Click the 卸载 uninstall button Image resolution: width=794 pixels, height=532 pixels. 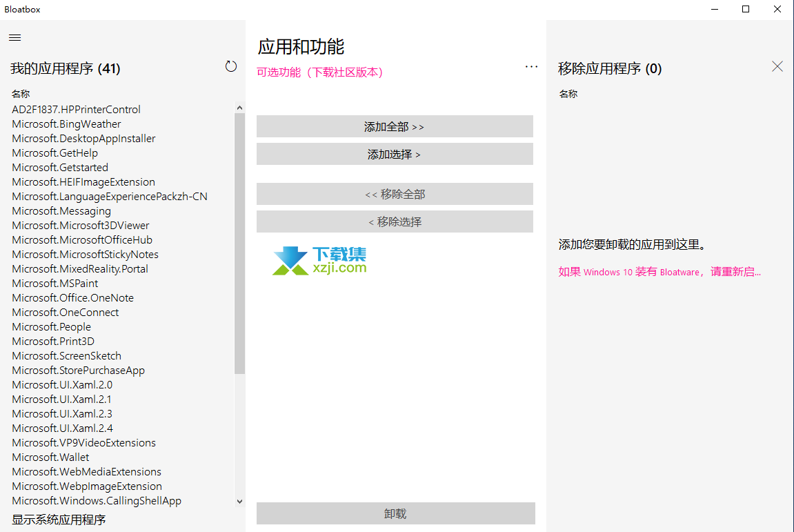395,513
